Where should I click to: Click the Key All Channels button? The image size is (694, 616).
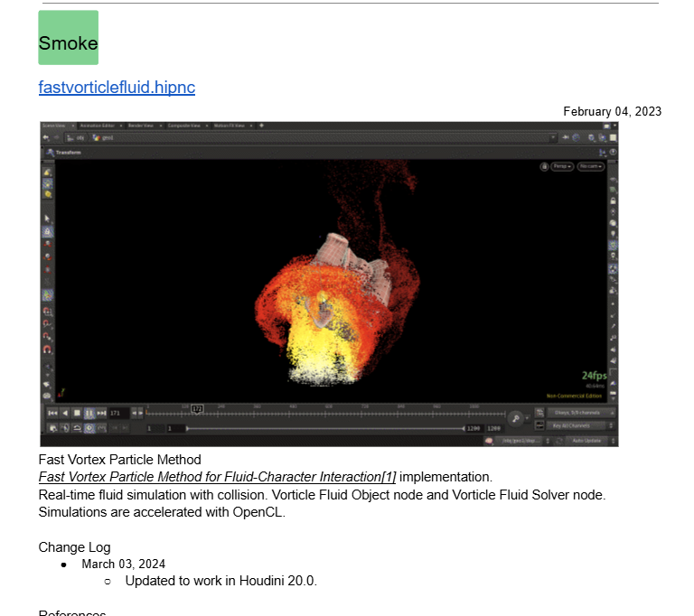click(x=579, y=425)
